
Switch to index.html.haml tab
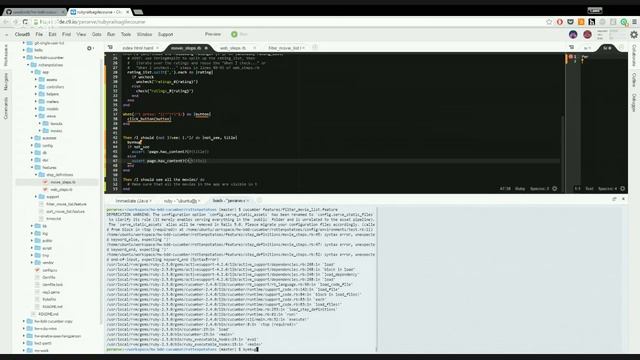138,48
